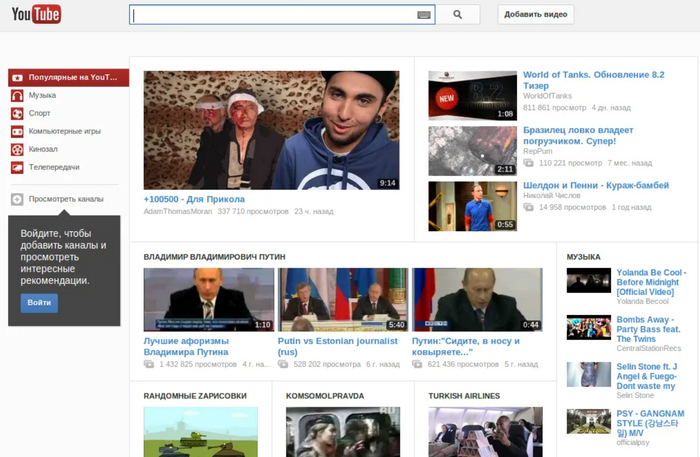Click the Добавить видео button
This screenshot has height=457, width=700.
536,15
